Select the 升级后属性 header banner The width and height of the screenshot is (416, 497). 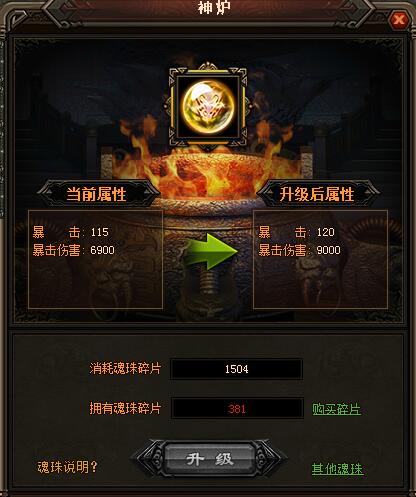pos(317,194)
